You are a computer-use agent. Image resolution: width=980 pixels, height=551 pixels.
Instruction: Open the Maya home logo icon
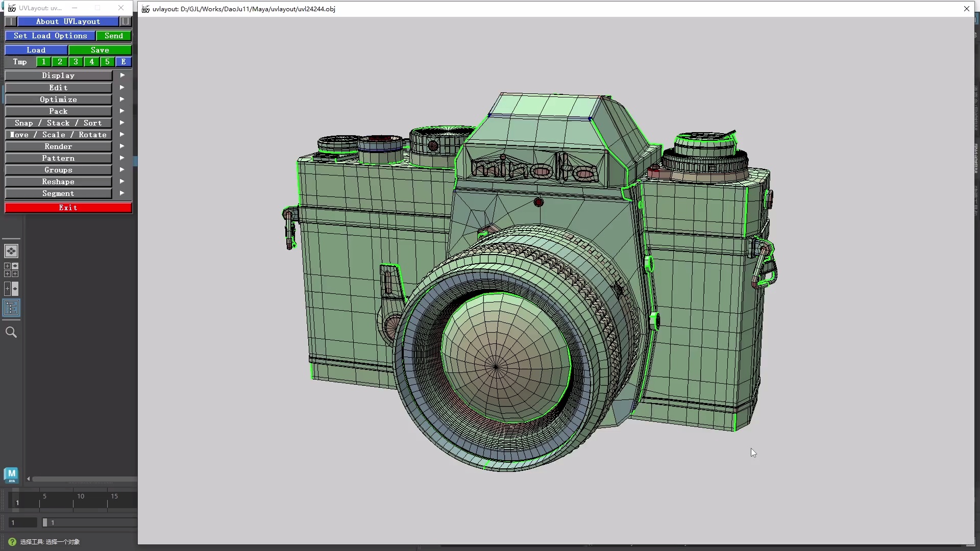point(11,474)
